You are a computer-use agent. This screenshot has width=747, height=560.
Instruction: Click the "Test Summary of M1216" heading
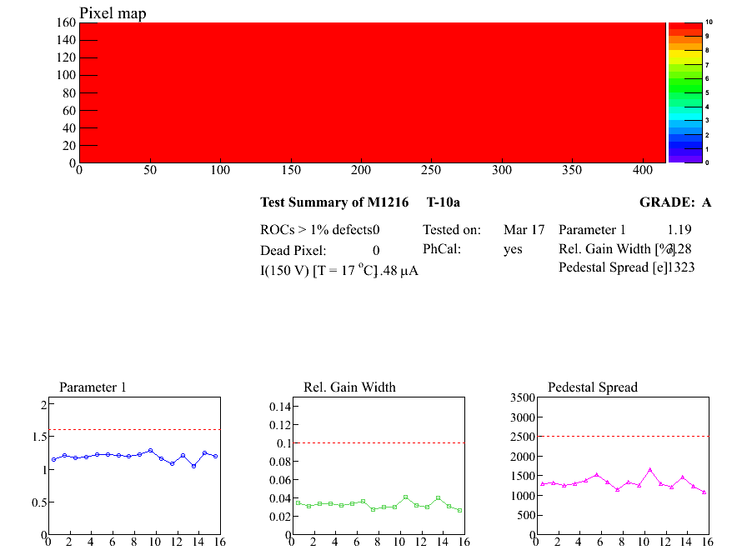tap(334, 202)
